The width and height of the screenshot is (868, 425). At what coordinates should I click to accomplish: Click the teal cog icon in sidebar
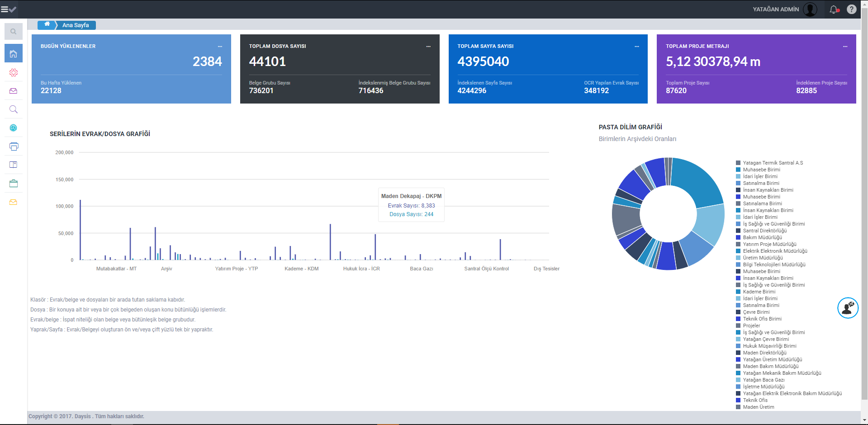(14, 128)
